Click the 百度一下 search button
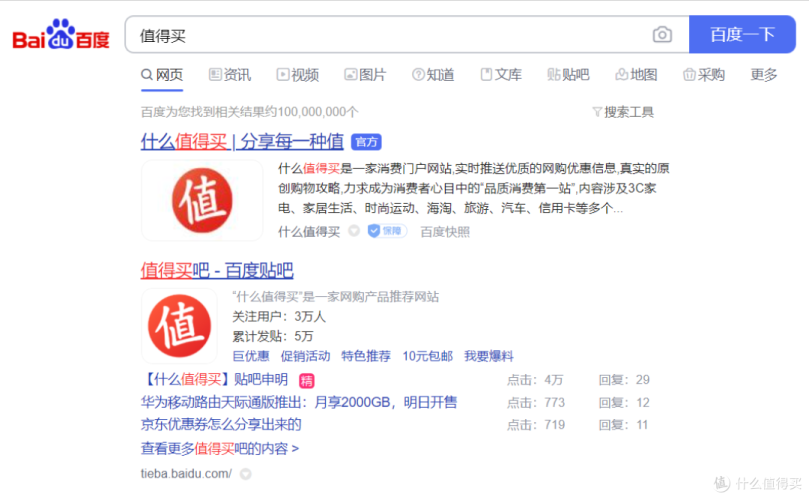Image resolution: width=809 pixels, height=500 pixels. pyautogui.click(x=742, y=35)
